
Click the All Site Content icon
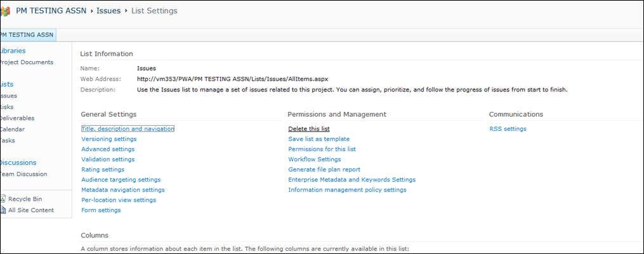pyautogui.click(x=3, y=210)
